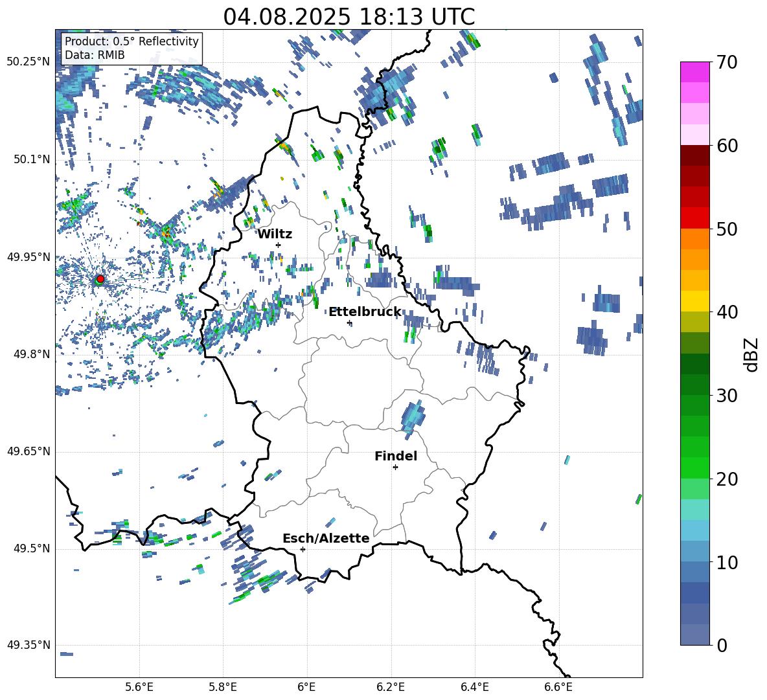767x700 pixels.
Task: Click the Ettelbruck station cross marker
Action: [x=349, y=322]
